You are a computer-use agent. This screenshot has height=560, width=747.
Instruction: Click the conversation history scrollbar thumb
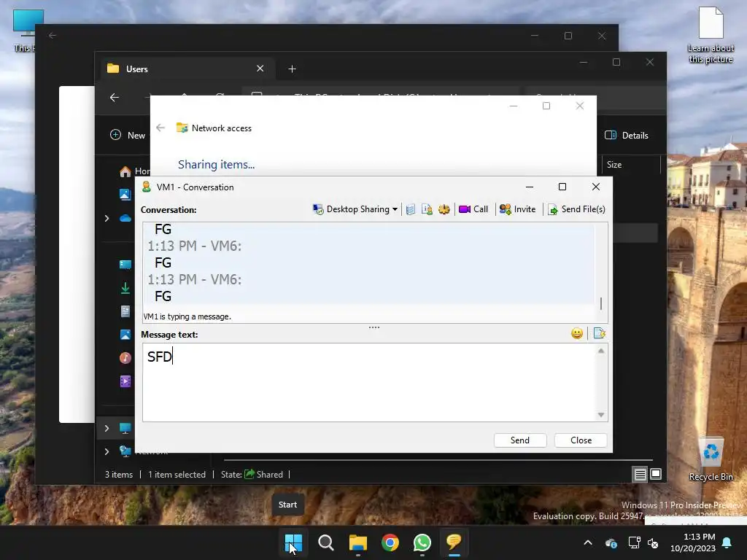click(601, 303)
